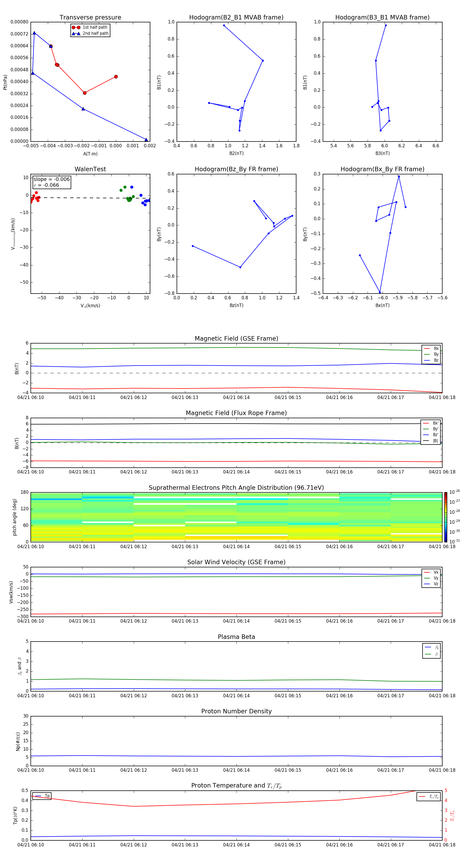Screen dimensions: 473x868
Task: Click the 'Hodogram(Bx_By FR frame)' title
Action: pyautogui.click(x=382, y=169)
